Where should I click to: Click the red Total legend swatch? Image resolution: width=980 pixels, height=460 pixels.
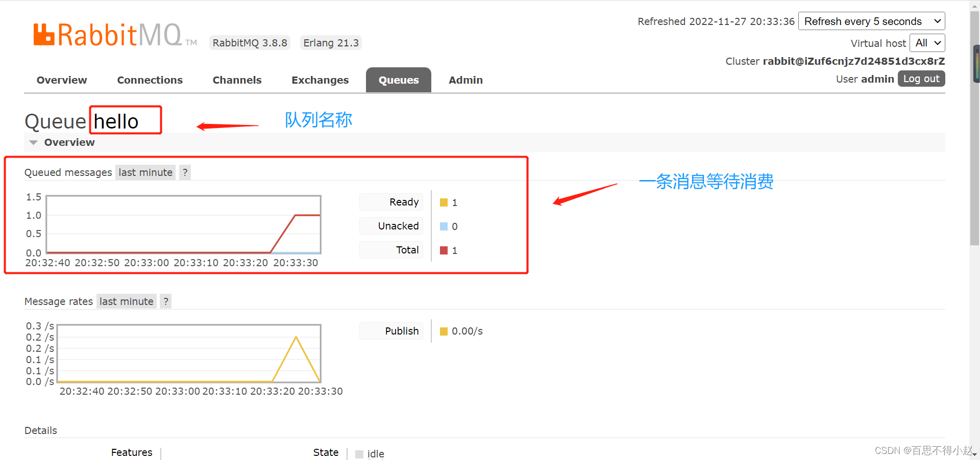click(444, 250)
